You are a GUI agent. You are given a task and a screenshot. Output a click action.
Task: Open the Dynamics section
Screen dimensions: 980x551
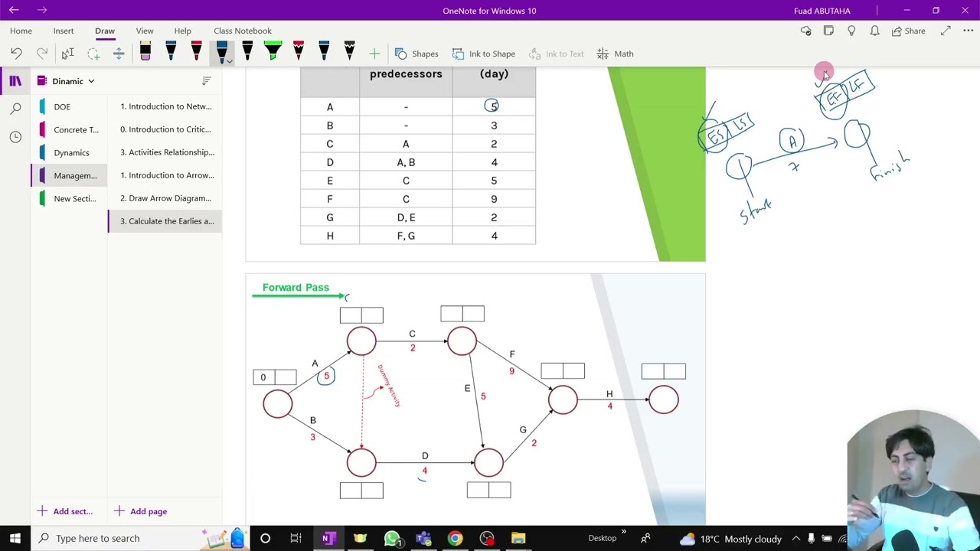(x=69, y=152)
